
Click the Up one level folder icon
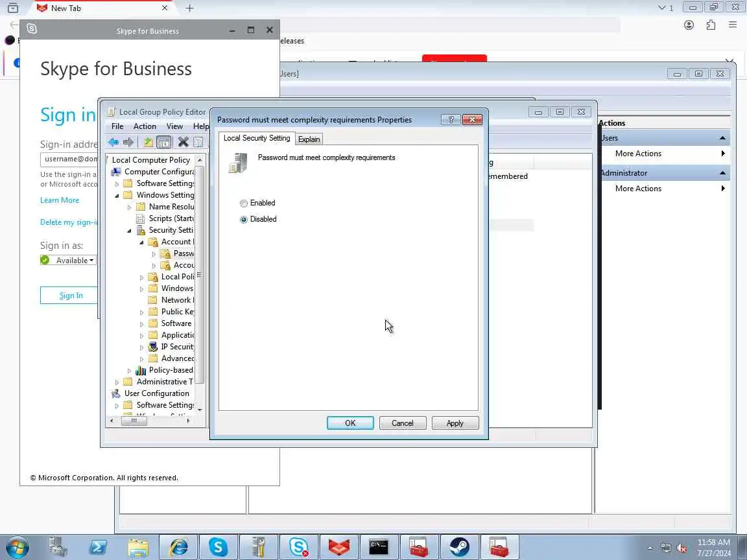(x=148, y=142)
